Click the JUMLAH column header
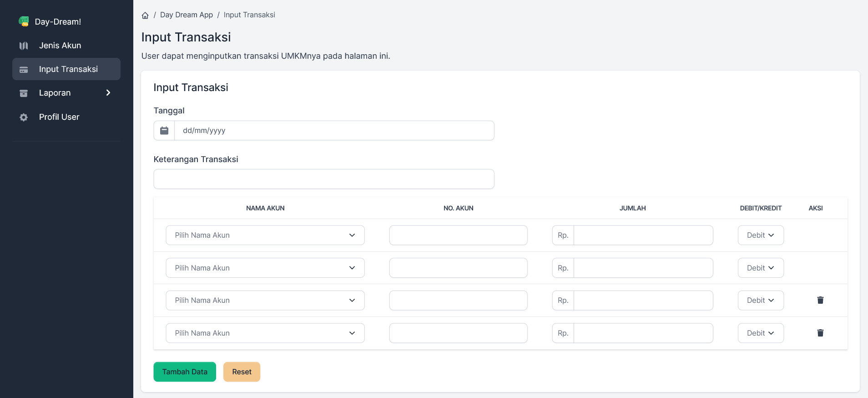Image resolution: width=868 pixels, height=398 pixels. coord(632,208)
